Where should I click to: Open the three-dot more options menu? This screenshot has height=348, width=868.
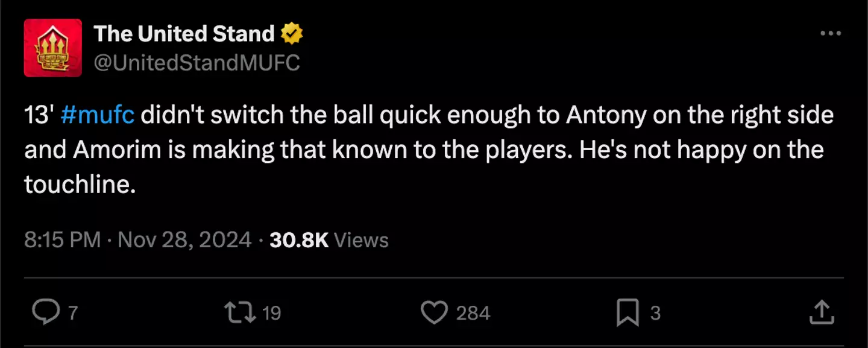(831, 34)
